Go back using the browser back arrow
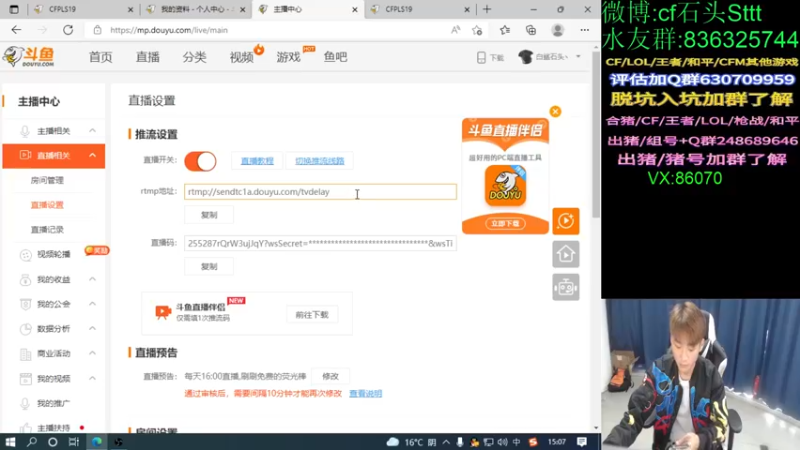 pos(16,30)
